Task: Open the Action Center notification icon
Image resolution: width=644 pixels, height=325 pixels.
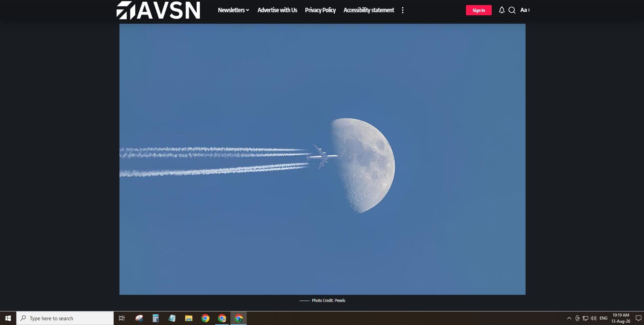Action: (638, 318)
